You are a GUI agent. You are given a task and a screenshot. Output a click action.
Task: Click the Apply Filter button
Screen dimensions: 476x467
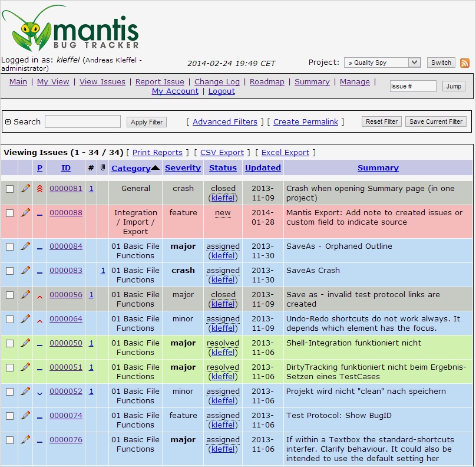click(147, 122)
